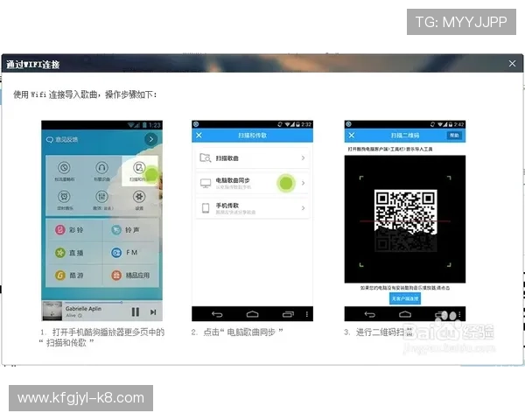Tap the round arrow button beside 意见反馈
This screenshot has width=525, height=420.
coord(151,139)
